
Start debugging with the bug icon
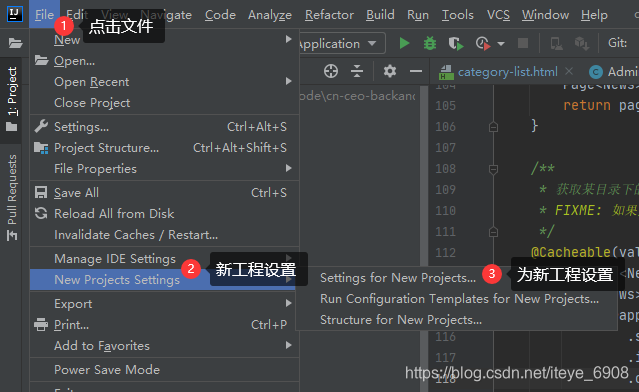430,43
